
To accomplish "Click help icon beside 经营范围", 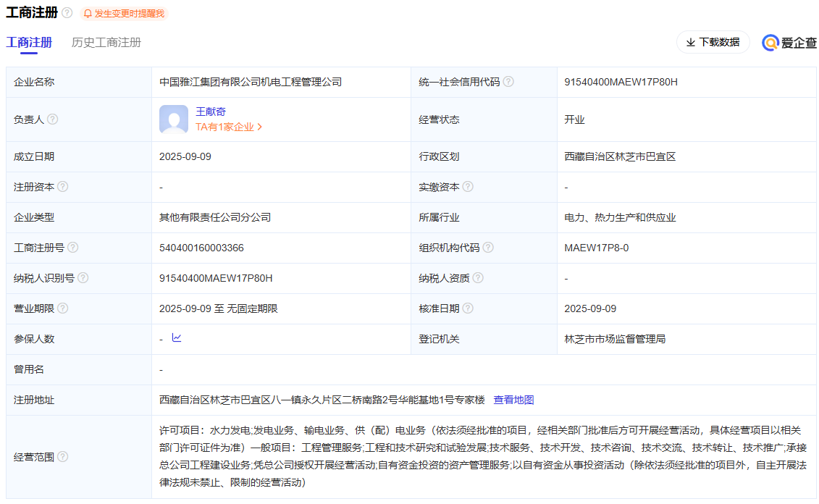I will [x=63, y=457].
